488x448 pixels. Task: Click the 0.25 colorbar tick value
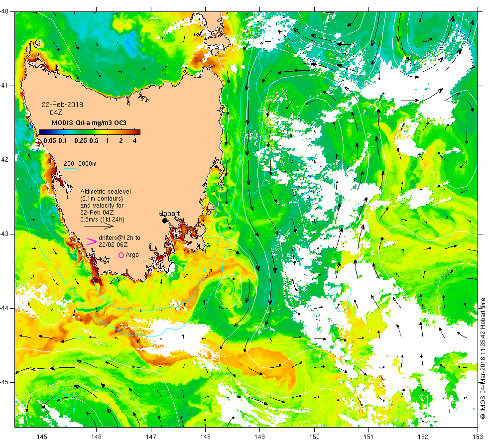[x=81, y=140]
